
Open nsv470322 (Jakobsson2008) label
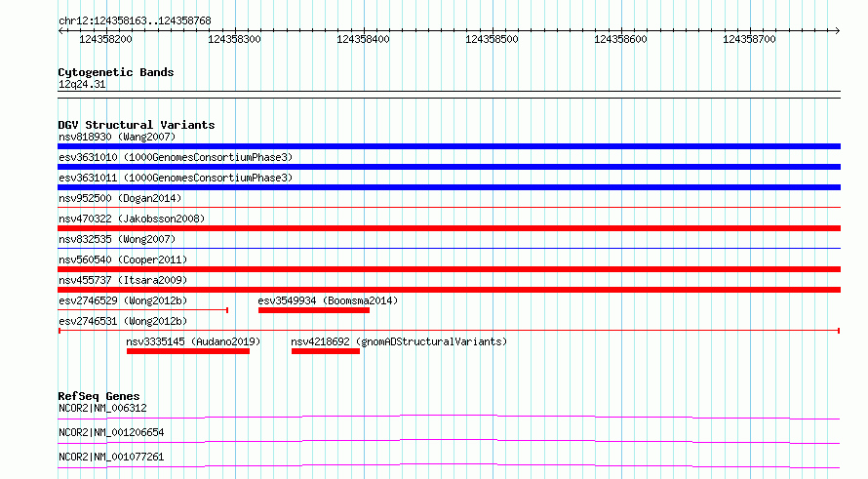coord(132,219)
